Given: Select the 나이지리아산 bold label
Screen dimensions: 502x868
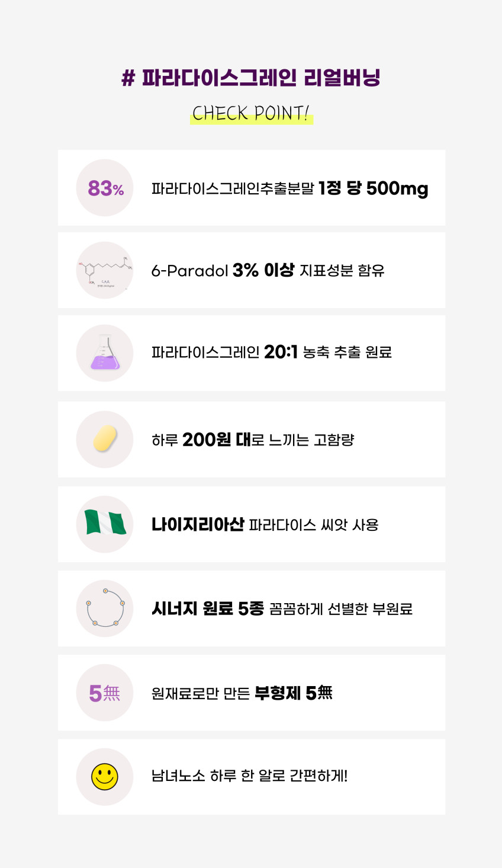Looking at the screenshot, I should pyautogui.click(x=198, y=524).
